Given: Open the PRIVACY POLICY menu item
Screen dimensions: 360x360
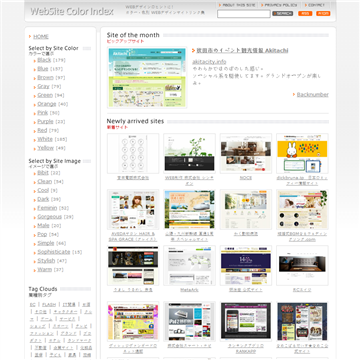Looking at the screenshot, I should [279, 5].
